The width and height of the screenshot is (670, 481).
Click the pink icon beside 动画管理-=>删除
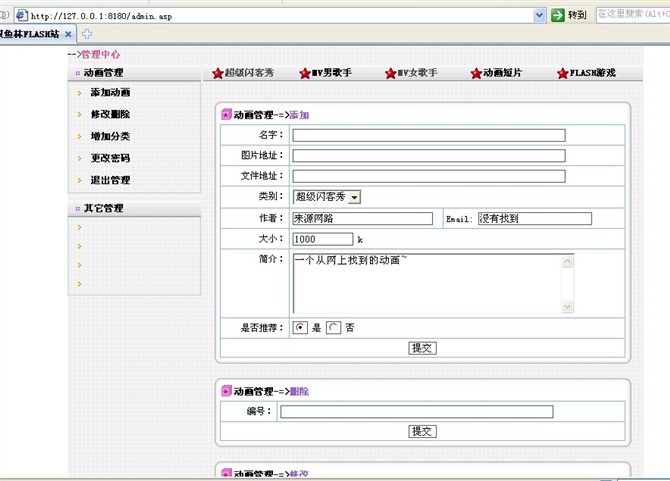point(226,390)
